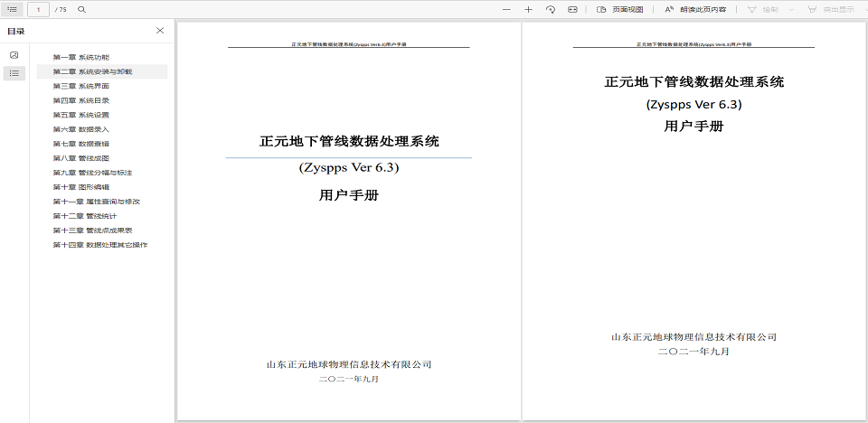Close the 目录 contents panel

[x=160, y=31]
